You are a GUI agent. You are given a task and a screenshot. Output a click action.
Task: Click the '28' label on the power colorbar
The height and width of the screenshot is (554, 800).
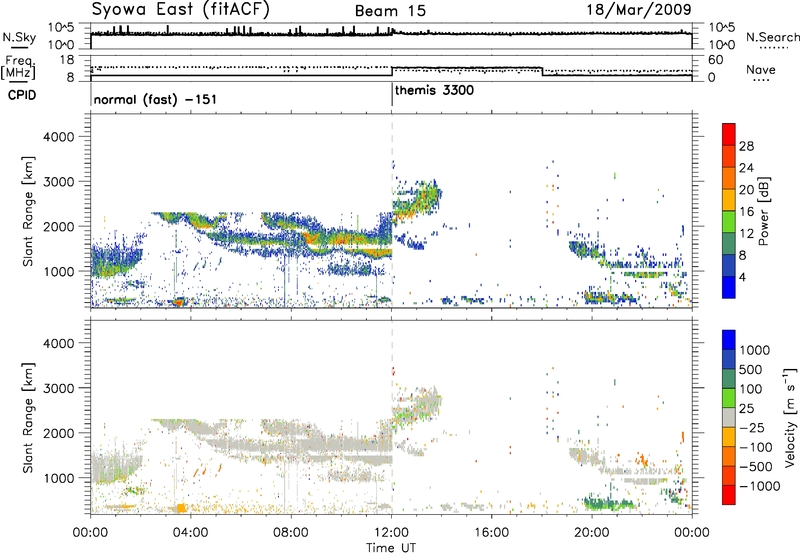click(746, 146)
